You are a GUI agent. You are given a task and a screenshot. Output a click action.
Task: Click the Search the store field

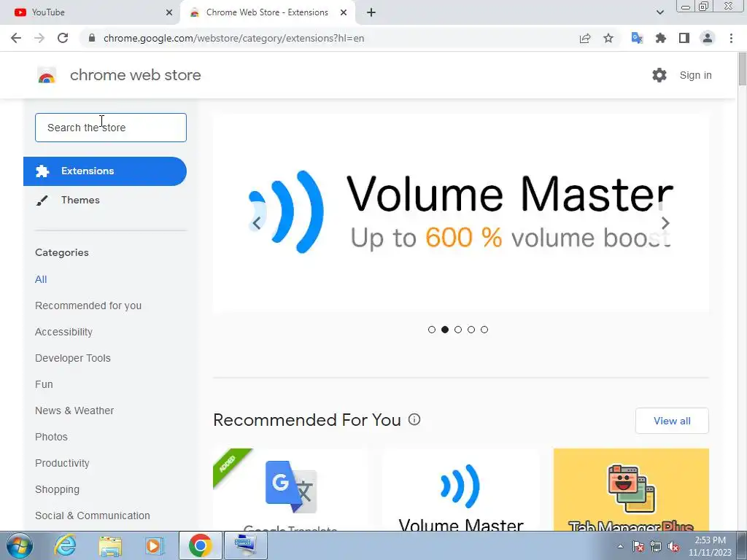pos(111,128)
